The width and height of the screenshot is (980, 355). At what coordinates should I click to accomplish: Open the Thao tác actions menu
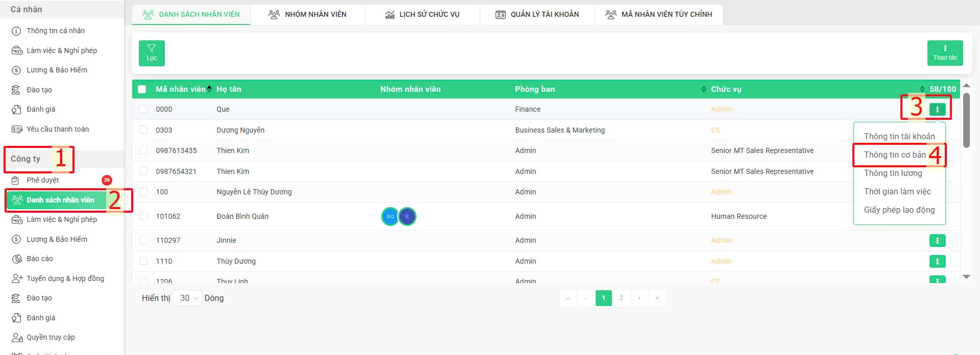point(945,53)
